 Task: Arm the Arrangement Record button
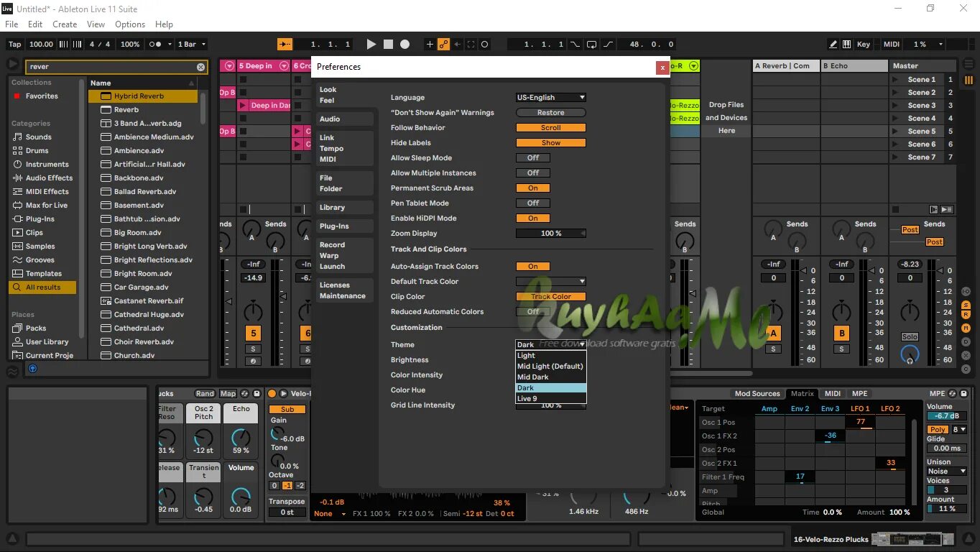(x=405, y=44)
